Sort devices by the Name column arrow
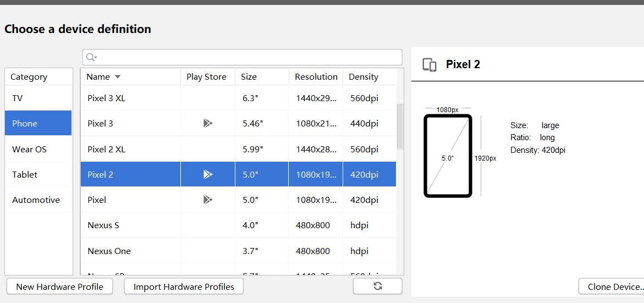The height and width of the screenshot is (303, 644). pos(118,77)
